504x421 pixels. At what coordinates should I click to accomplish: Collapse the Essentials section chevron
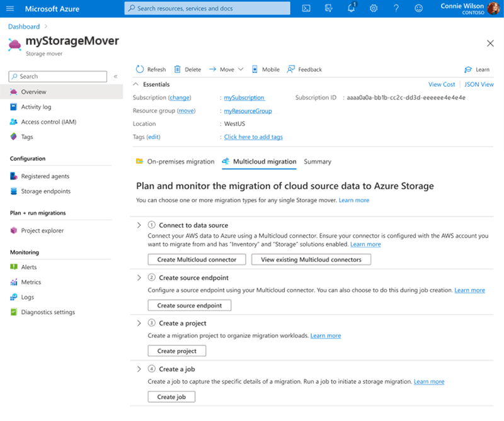(x=136, y=84)
